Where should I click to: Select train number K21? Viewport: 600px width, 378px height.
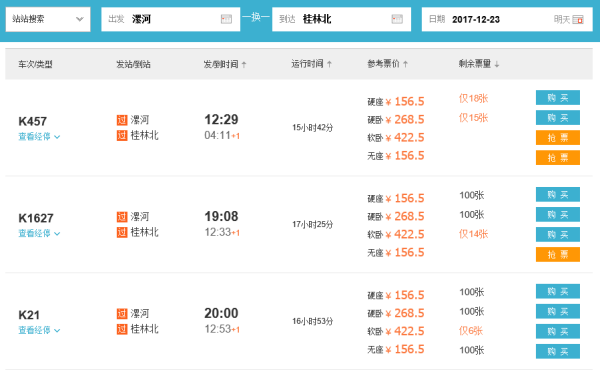click(29, 315)
